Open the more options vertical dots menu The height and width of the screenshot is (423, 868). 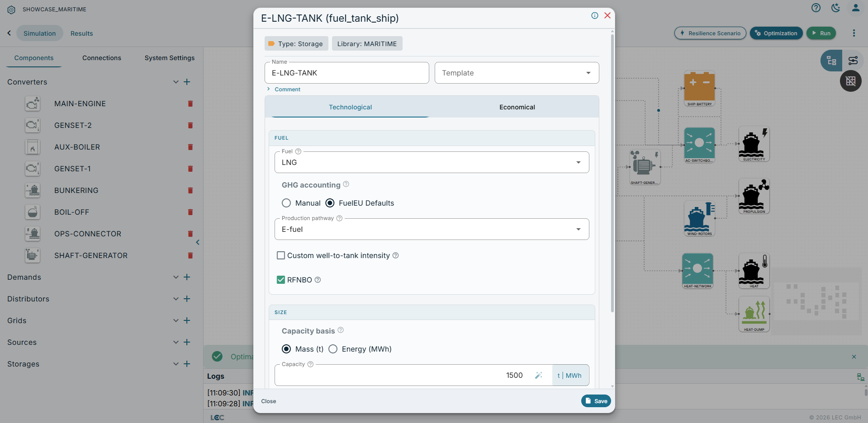coord(854,33)
